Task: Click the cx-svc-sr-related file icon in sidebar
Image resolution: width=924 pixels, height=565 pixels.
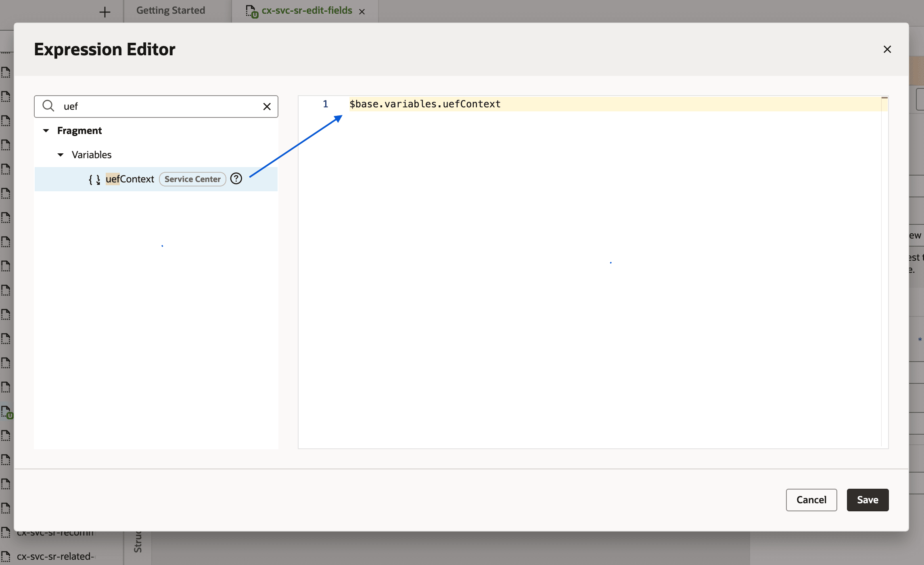Action: [6, 557]
